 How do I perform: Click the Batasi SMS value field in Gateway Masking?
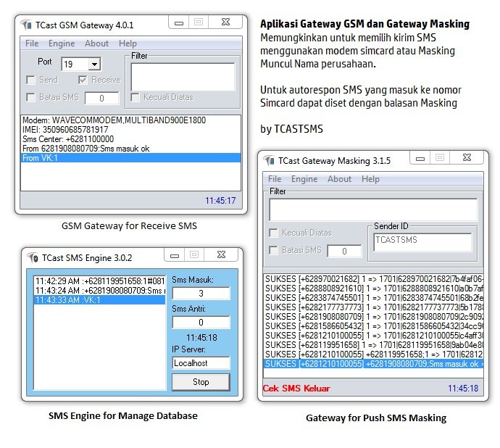(x=344, y=251)
